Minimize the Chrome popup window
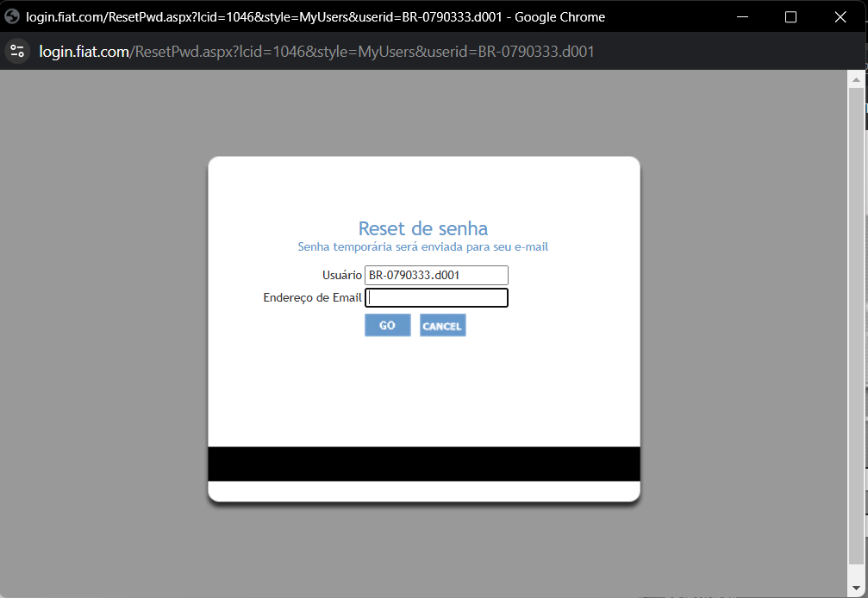This screenshot has width=868, height=598. click(742, 16)
